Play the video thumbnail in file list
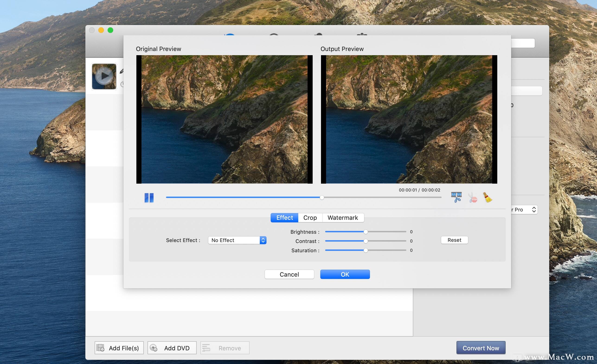Image resolution: width=597 pixels, height=364 pixels. point(104,76)
